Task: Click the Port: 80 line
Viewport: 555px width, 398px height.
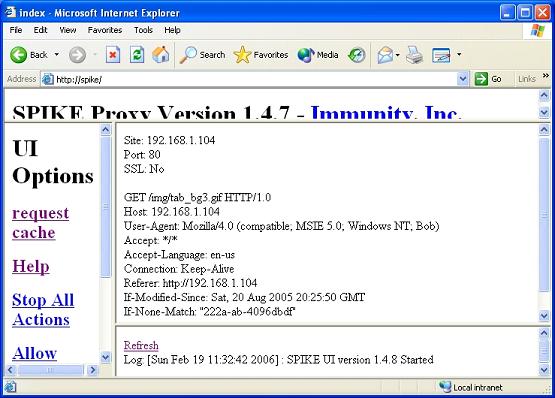Action: point(142,154)
